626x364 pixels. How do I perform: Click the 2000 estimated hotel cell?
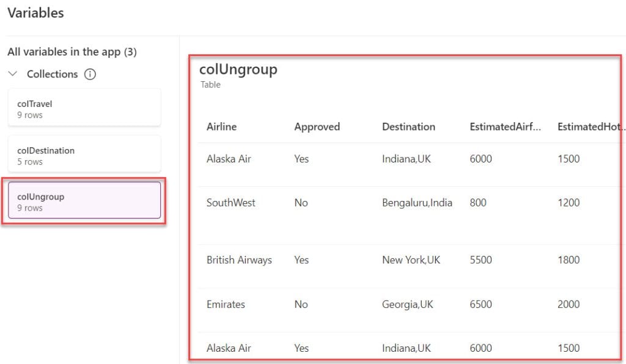pos(569,304)
